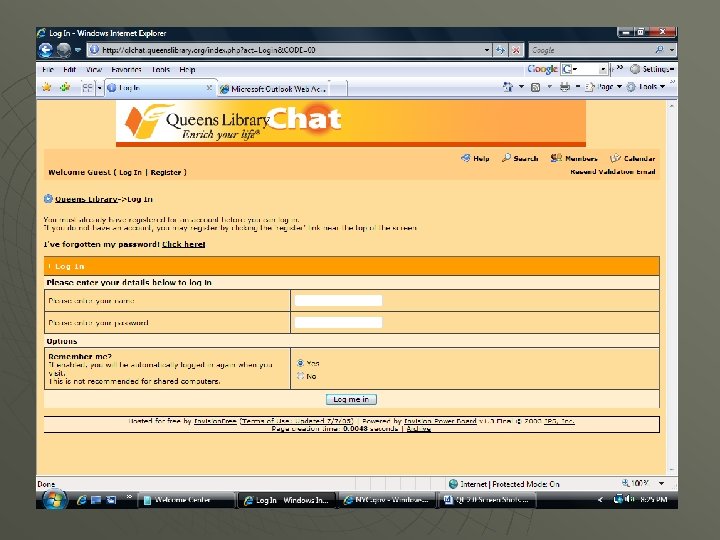Open the search provider options dropdown
720x540 pixels.
(x=672, y=50)
